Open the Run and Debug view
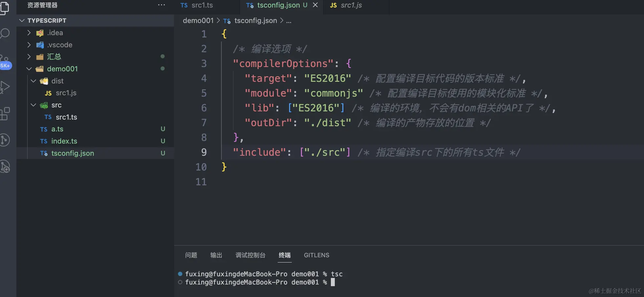644x297 pixels. [x=5, y=87]
